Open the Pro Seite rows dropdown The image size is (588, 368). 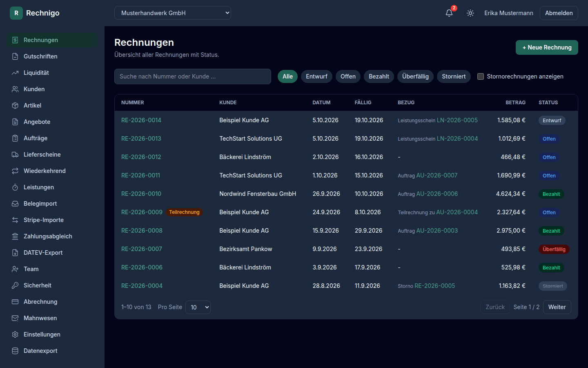[198, 307]
